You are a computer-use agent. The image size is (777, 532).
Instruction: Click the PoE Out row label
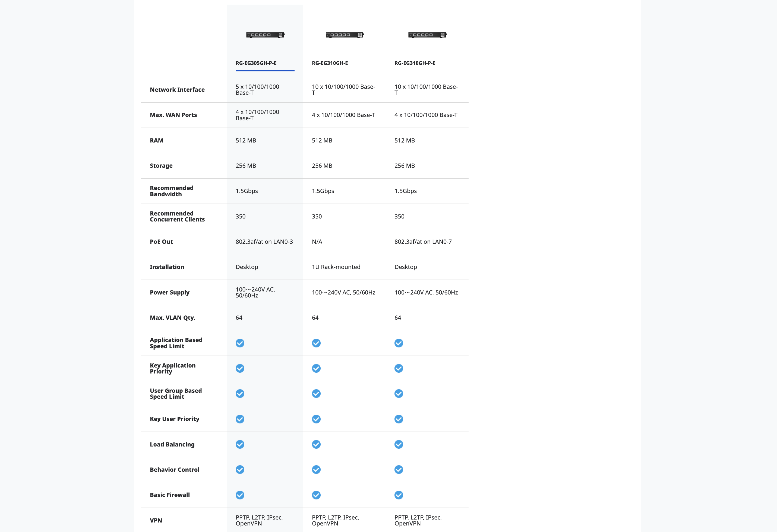(161, 242)
